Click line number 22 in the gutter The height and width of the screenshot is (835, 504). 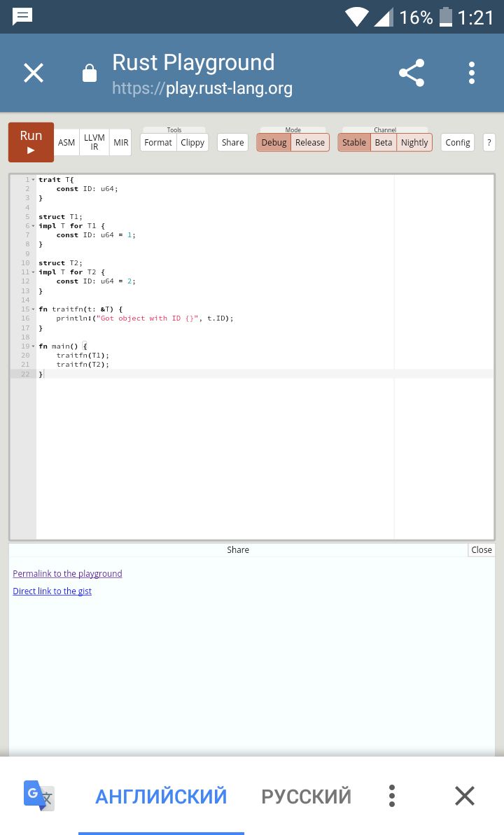coord(26,374)
